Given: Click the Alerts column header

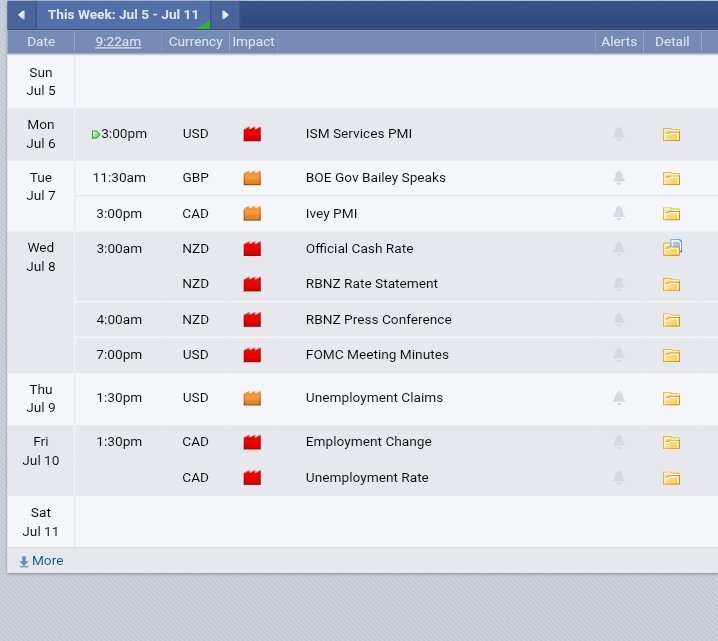Looking at the screenshot, I should [619, 42].
